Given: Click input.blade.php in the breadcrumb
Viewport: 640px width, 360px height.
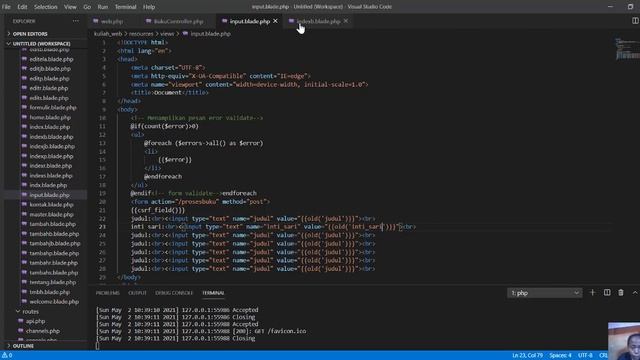Looking at the screenshot, I should pos(210,34).
